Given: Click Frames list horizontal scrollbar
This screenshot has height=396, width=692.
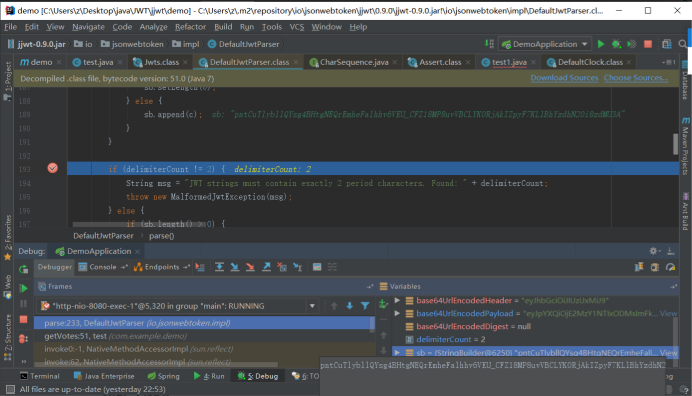Looking at the screenshot, I should 155,365.
